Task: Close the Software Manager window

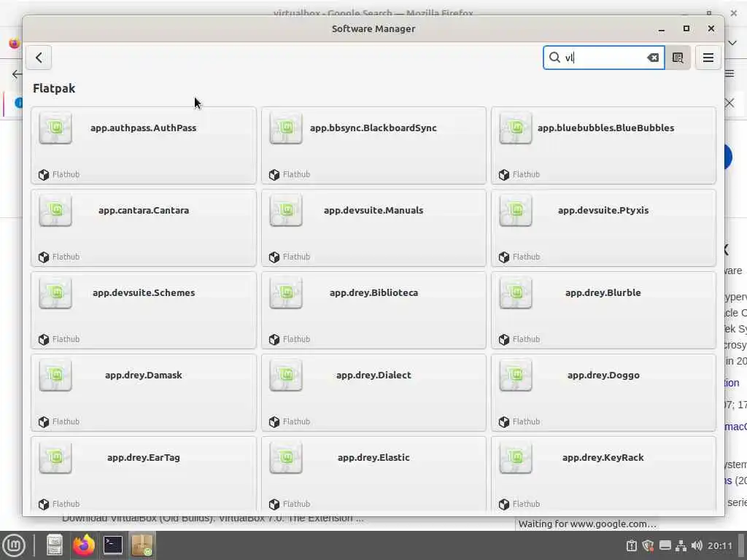Action: click(711, 28)
